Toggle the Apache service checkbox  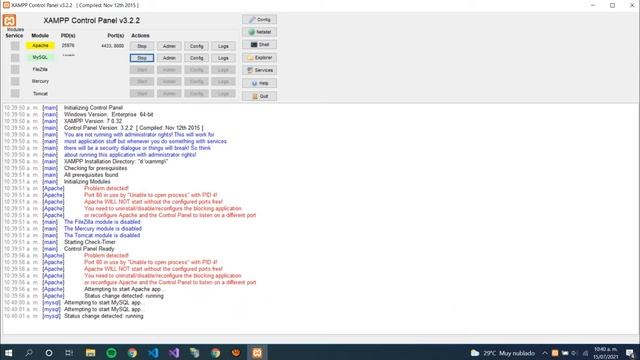(x=15, y=46)
